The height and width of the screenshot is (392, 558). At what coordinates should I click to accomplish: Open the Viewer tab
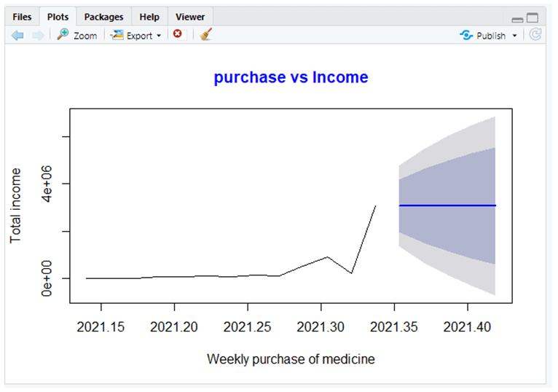pyautogui.click(x=190, y=17)
